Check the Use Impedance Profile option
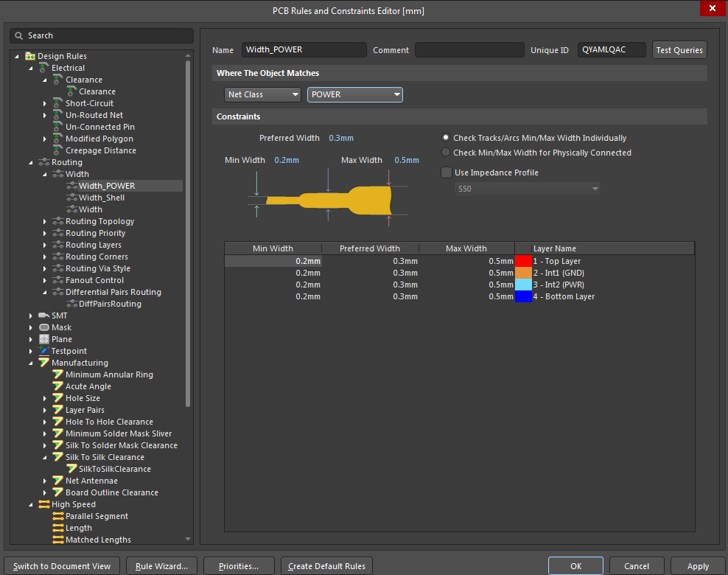This screenshot has height=575, width=728. click(447, 172)
